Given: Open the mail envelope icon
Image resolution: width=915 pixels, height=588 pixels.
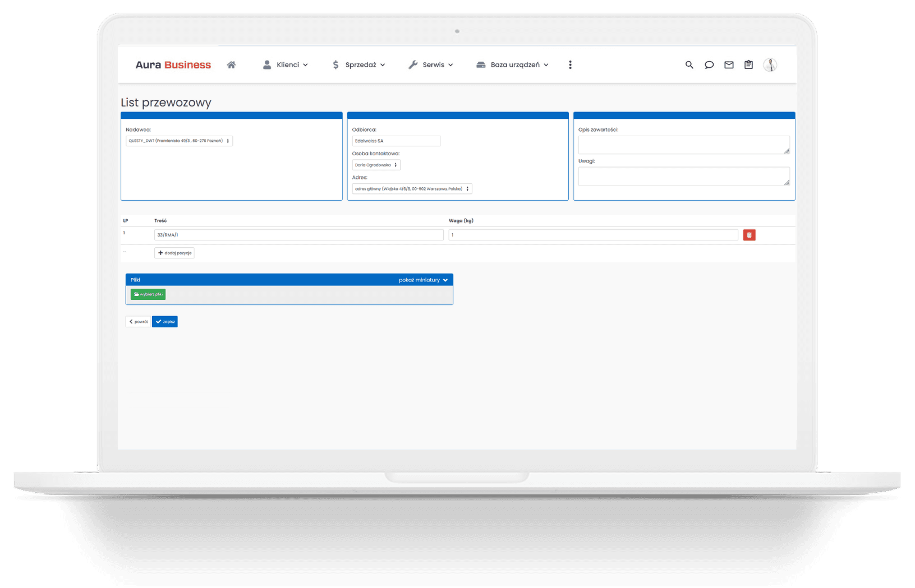Looking at the screenshot, I should click(729, 65).
